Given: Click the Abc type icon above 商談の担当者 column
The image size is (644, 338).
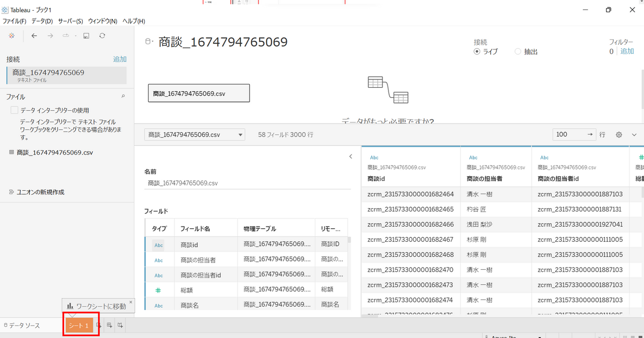Looking at the screenshot, I should (473, 157).
